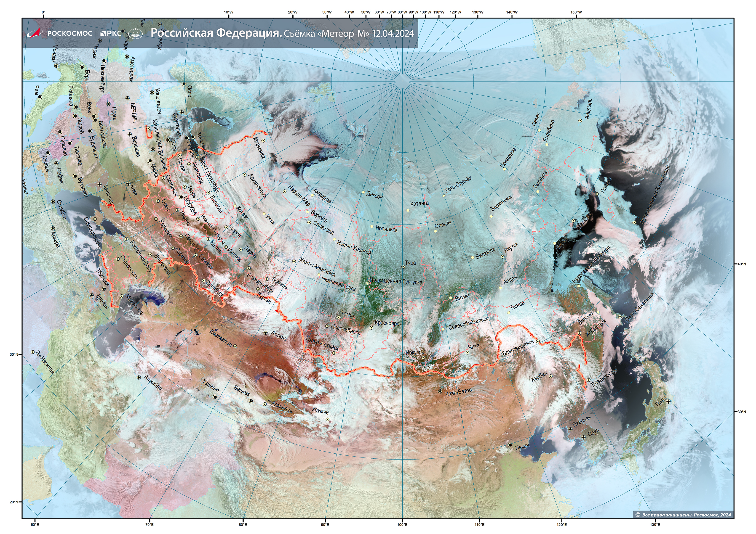Click the 40°N latitude label on right
This screenshot has height=534, width=756.
(742, 264)
